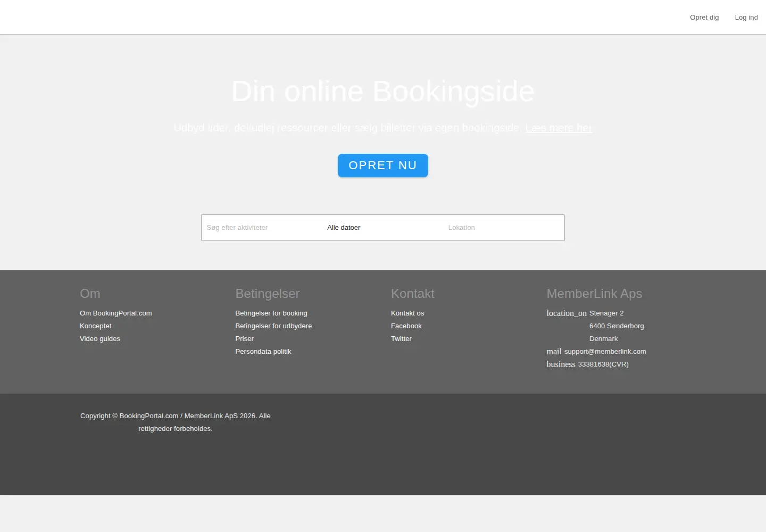Click Log ind in the header
Viewport: 766px width, 532px height.
(746, 18)
